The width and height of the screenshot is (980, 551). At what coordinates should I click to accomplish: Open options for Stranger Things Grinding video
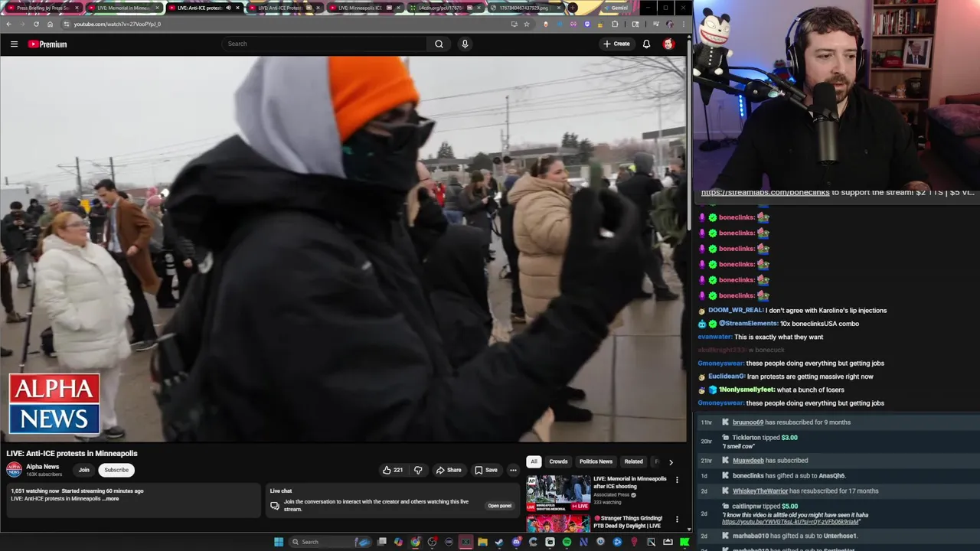tap(677, 520)
